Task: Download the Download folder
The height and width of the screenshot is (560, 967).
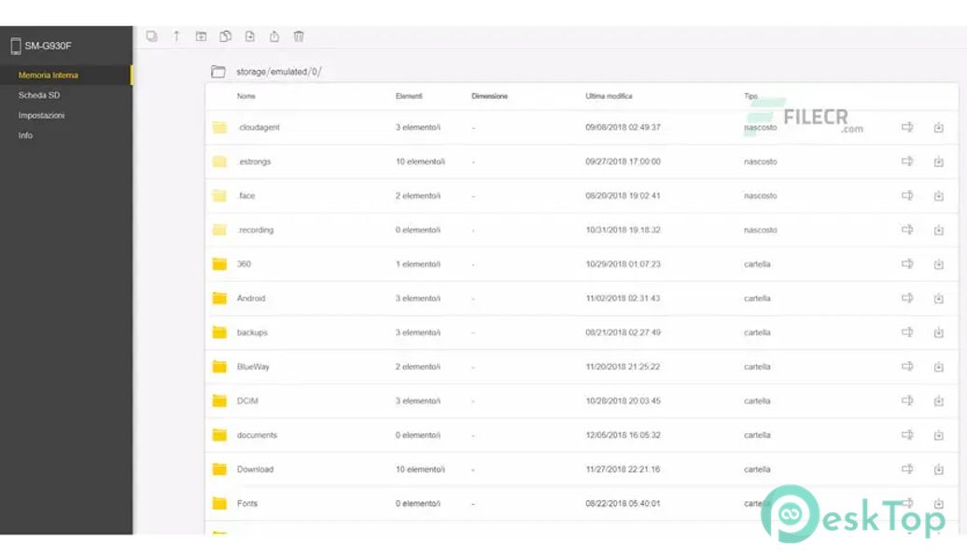Action: tap(939, 469)
